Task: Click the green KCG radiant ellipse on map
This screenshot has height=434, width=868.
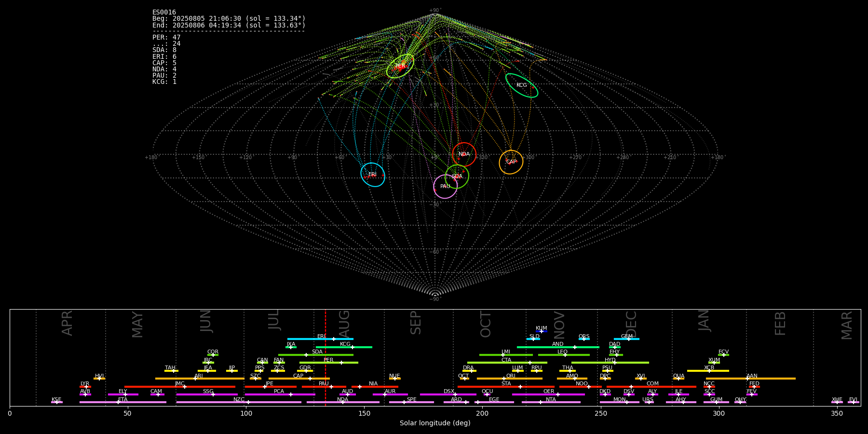Action: (522, 85)
